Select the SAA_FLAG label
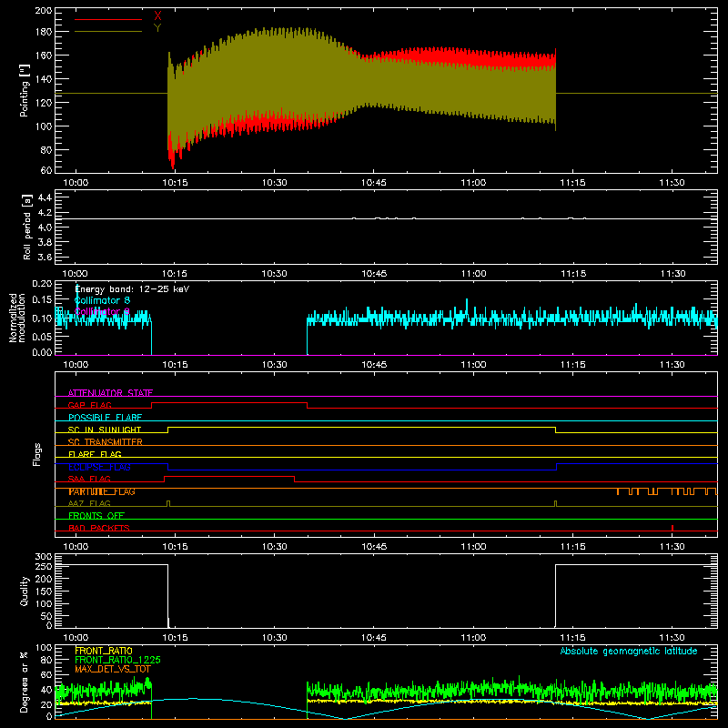Screen dimensions: 728x728 (89, 479)
